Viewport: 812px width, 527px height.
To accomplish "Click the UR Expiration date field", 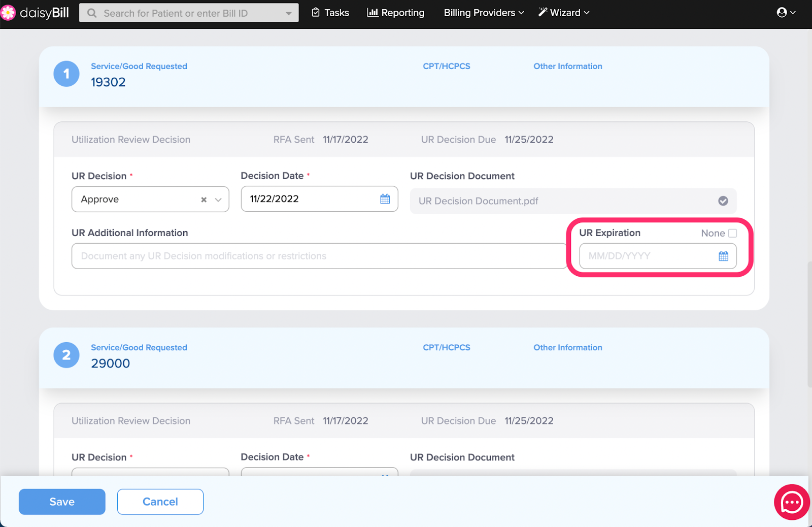I will pos(658,256).
